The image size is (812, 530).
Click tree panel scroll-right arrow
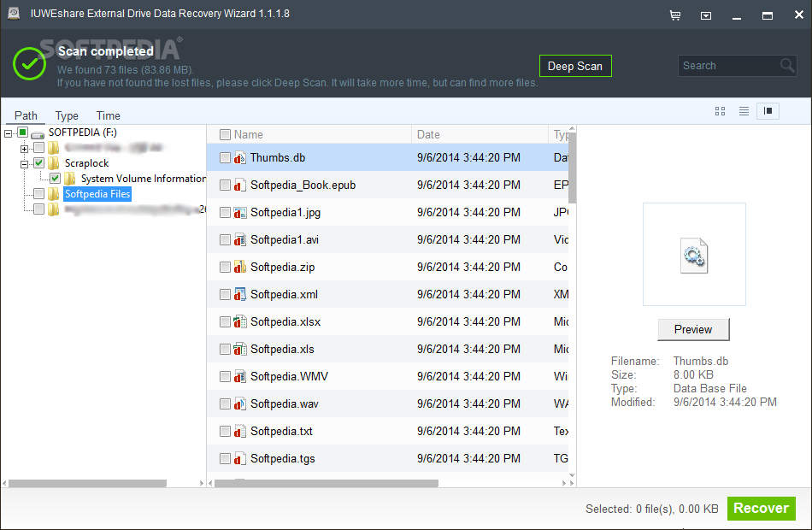(202, 483)
